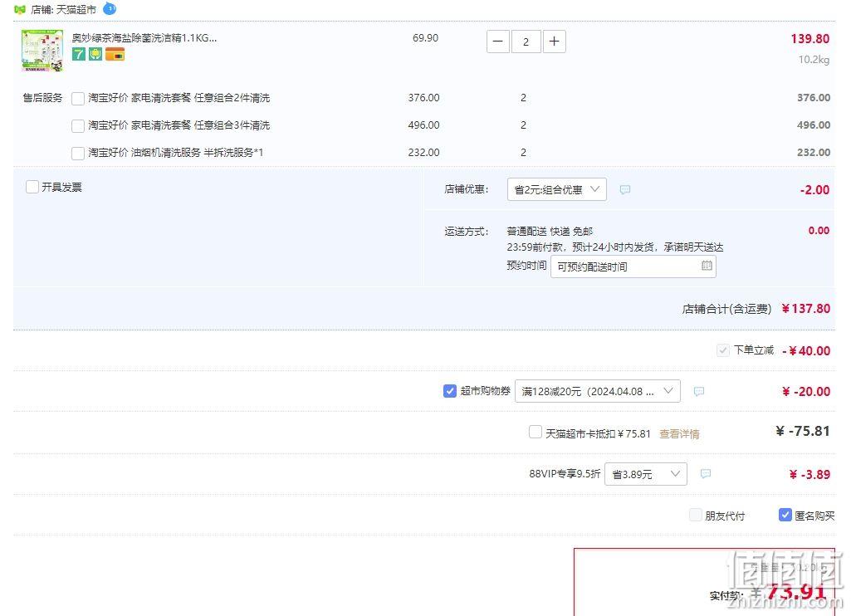Open the dish soap product thumbnail
This screenshot has height=616, width=851.
pyautogui.click(x=42, y=51)
